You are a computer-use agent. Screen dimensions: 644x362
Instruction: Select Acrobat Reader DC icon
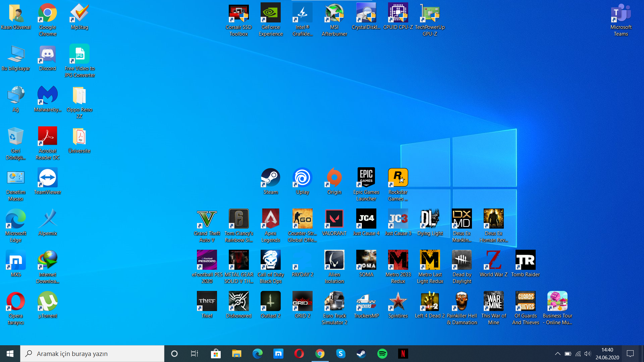[x=47, y=143]
